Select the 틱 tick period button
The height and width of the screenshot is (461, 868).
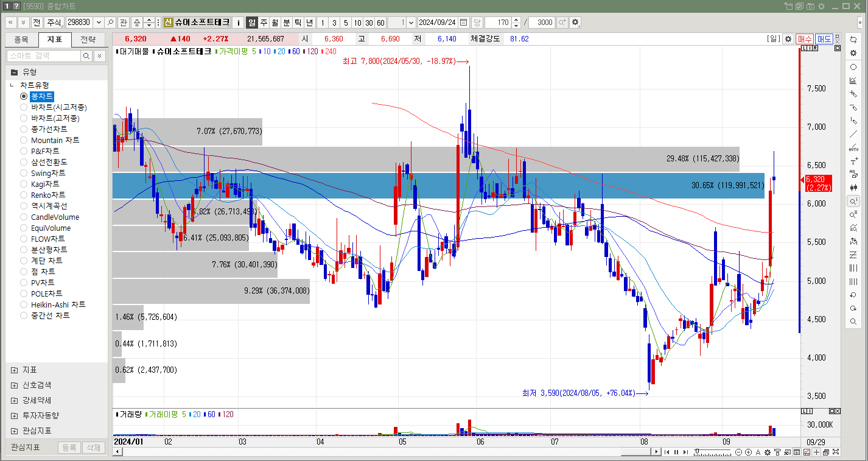click(298, 23)
